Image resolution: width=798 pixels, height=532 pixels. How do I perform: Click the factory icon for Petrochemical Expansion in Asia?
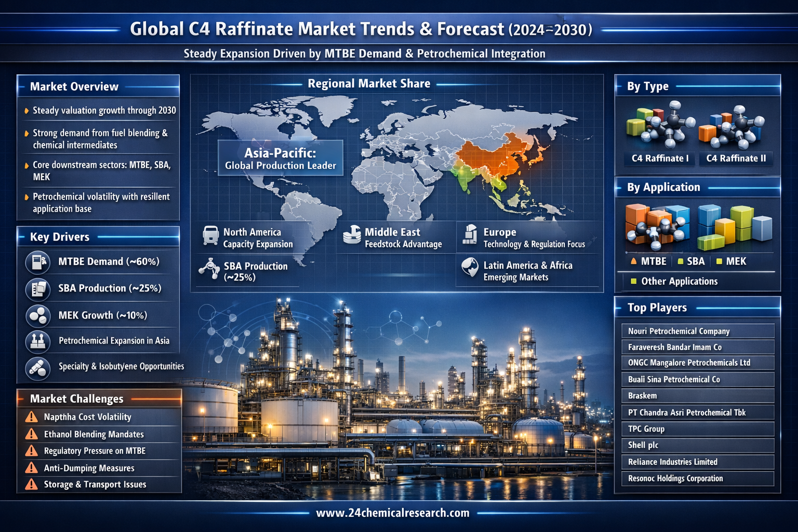point(38,341)
